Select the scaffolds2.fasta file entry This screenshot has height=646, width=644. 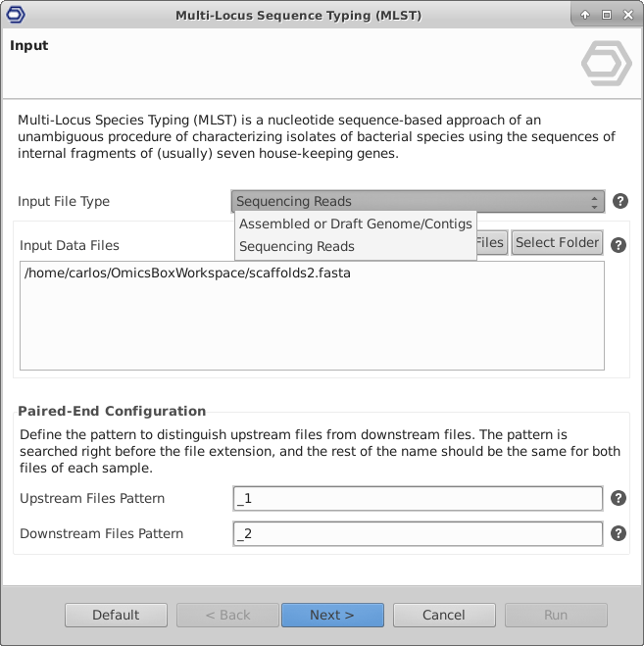[188, 273]
